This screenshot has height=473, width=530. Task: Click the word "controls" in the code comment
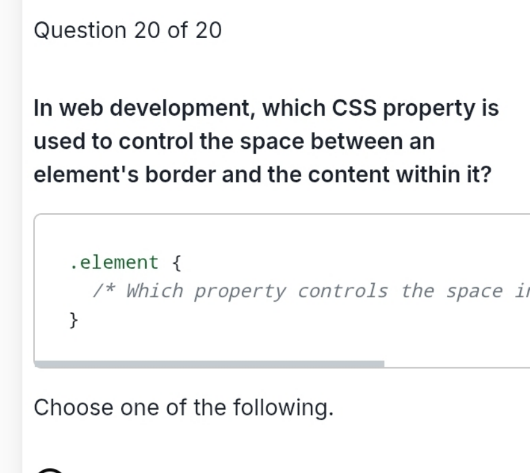click(343, 291)
